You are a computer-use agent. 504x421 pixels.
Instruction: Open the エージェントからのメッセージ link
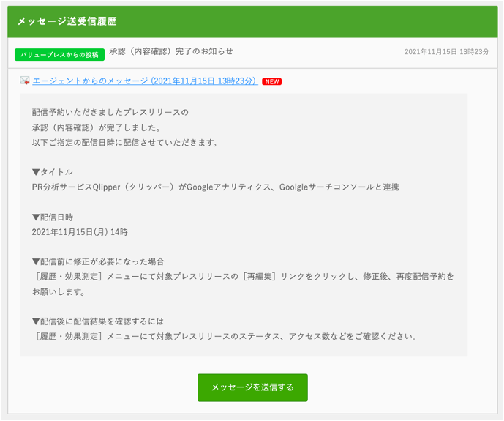pos(145,81)
